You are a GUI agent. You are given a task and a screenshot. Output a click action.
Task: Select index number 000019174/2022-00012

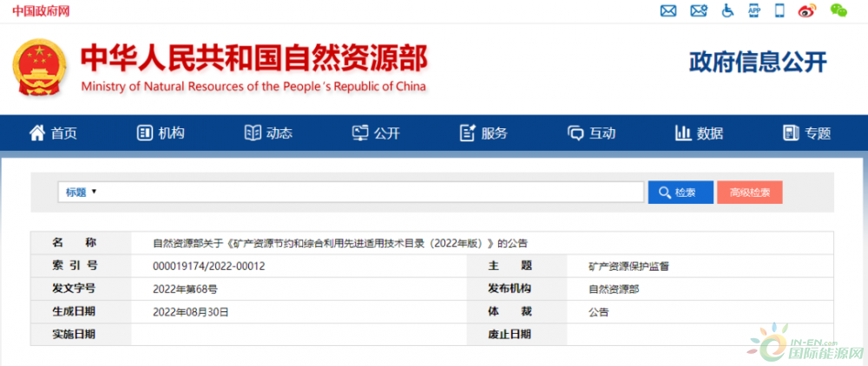(208, 266)
